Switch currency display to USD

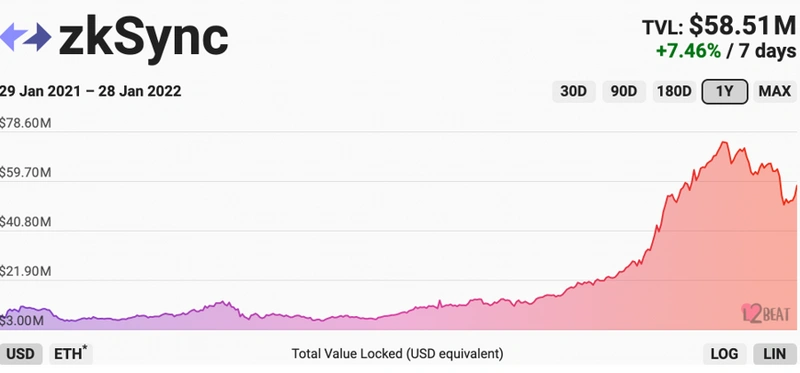pos(21,354)
